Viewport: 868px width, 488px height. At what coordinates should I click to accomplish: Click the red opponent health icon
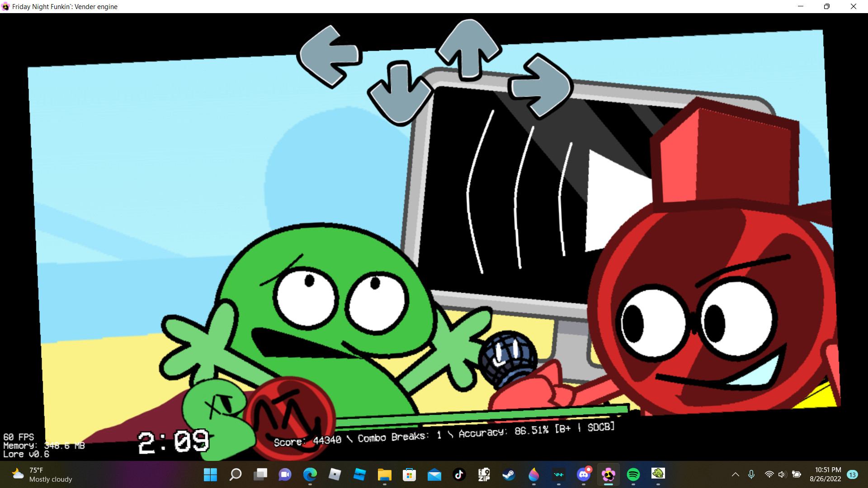point(289,417)
